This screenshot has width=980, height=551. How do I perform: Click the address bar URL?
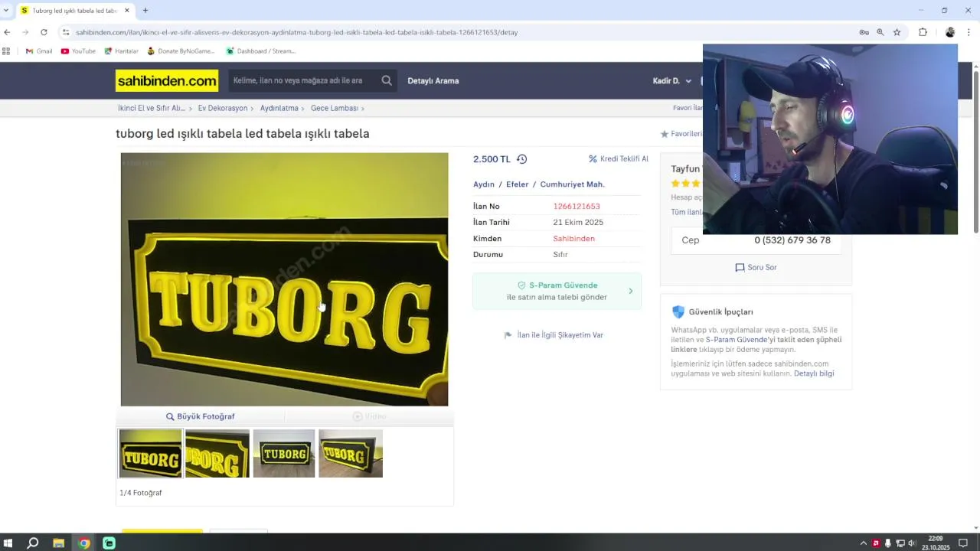tap(296, 32)
